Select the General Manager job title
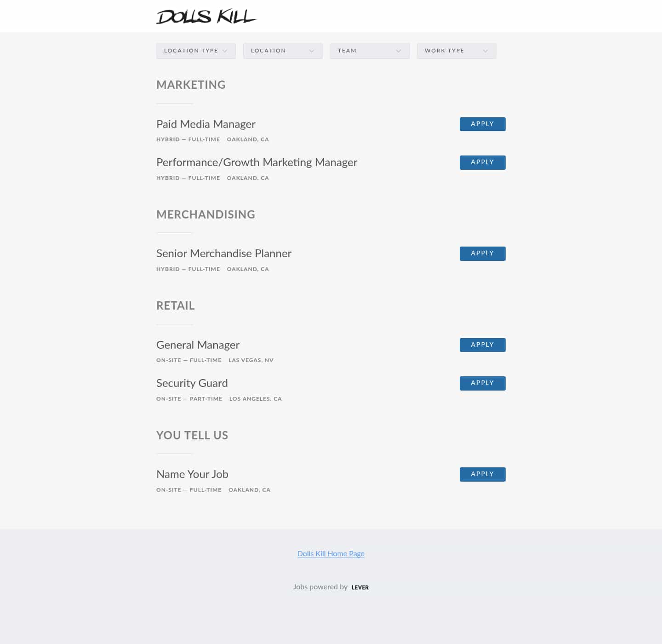The image size is (662, 644). click(198, 345)
